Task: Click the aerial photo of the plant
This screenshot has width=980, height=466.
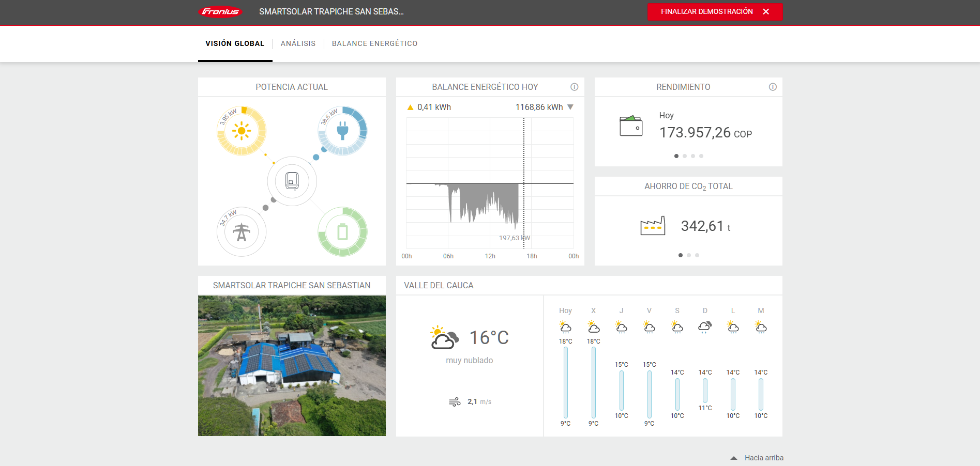Action: click(x=292, y=366)
